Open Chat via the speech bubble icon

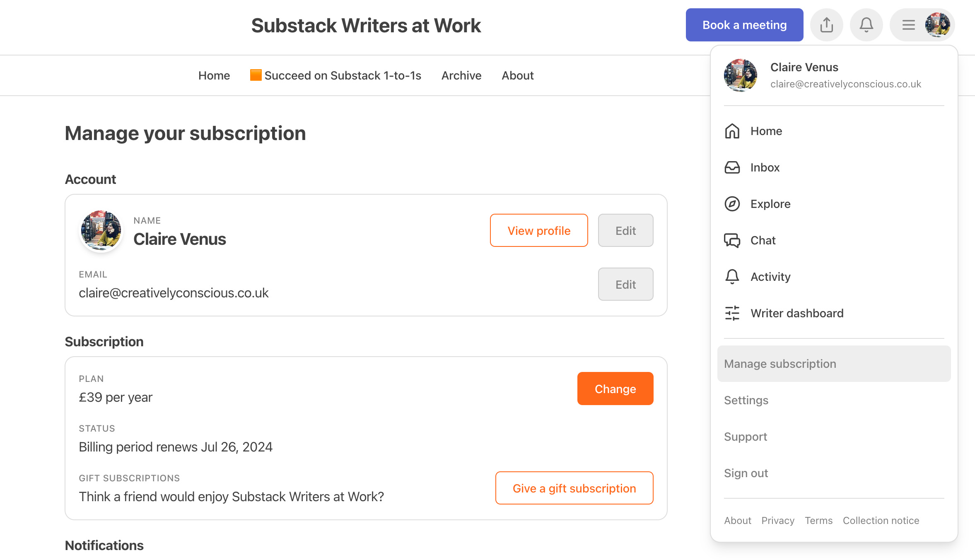732,240
